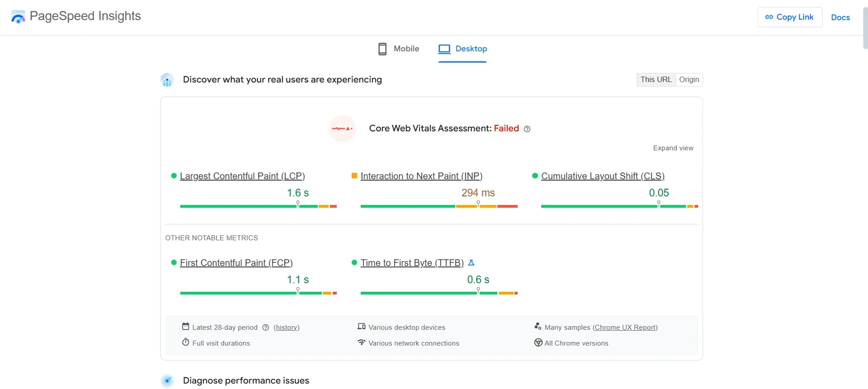This screenshot has height=389, width=868.
Task: Click the flask icon next to TTFB
Action: coord(471,262)
